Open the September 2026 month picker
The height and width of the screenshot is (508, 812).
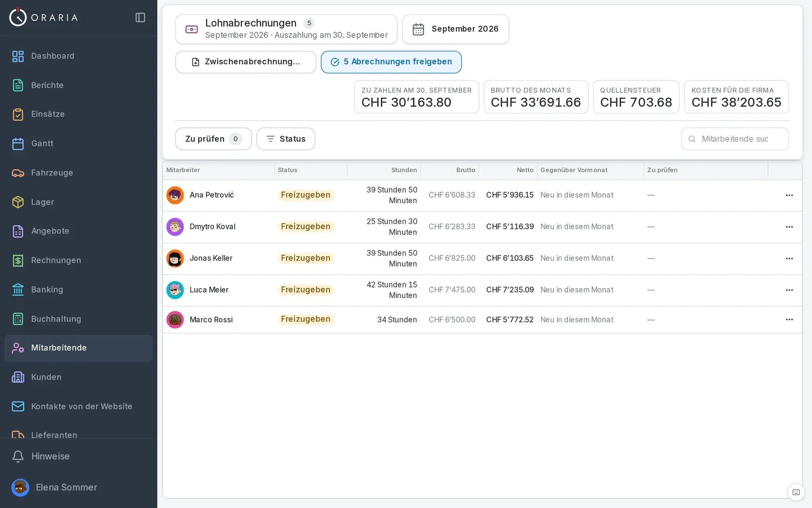pyautogui.click(x=455, y=29)
